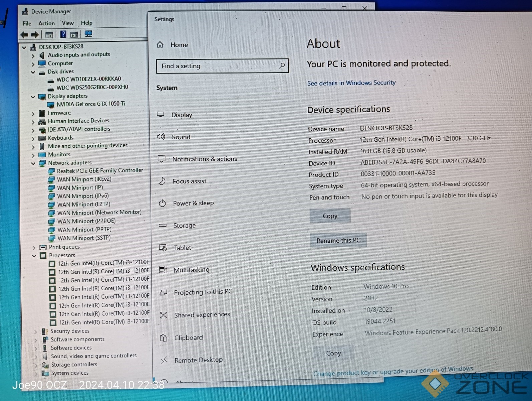Select the WDC WDS250G2B0C-00PXH0 drive
532x401 pixels.
click(92, 87)
